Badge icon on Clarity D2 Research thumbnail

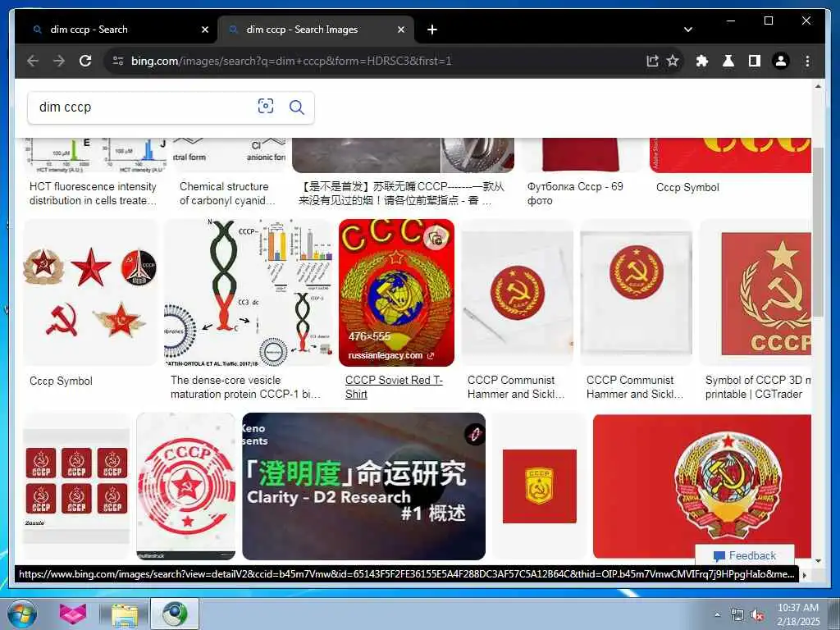(474, 433)
